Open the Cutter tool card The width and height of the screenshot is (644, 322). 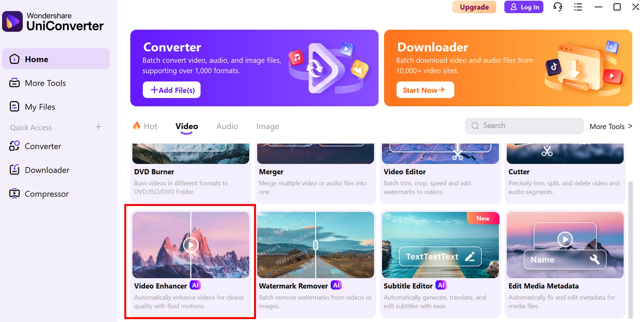click(x=565, y=173)
